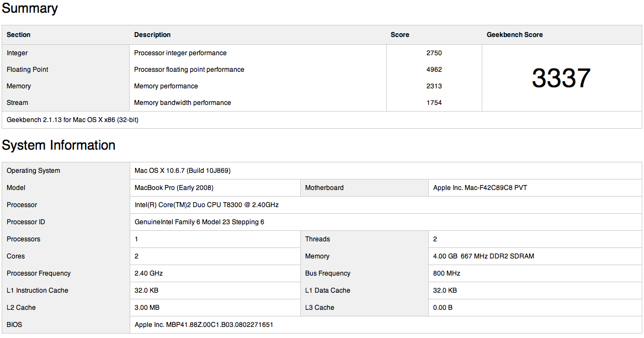
Task: Click 'GenuineIntel Family 6 Model 23 Stepping 6'
Action: pyautogui.click(x=199, y=222)
